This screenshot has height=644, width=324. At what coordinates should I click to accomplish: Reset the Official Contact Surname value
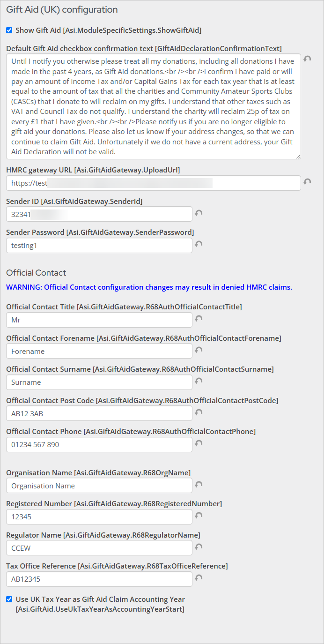pos(199,381)
